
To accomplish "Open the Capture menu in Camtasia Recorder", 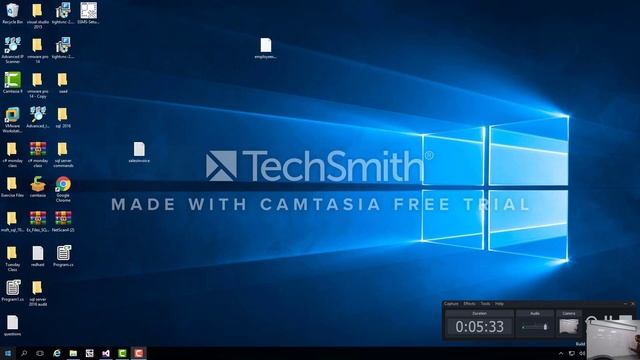I will pyautogui.click(x=451, y=304).
